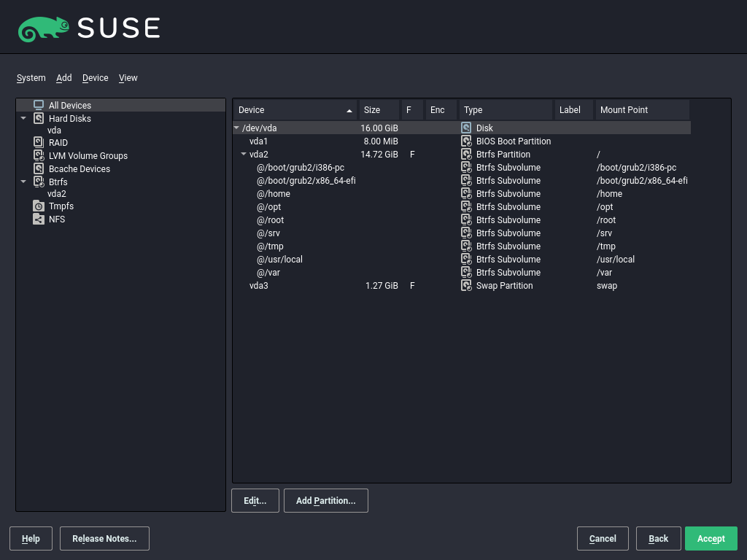This screenshot has width=747, height=560.
Task: Select the @/home subvolume row
Action: [x=274, y=194]
